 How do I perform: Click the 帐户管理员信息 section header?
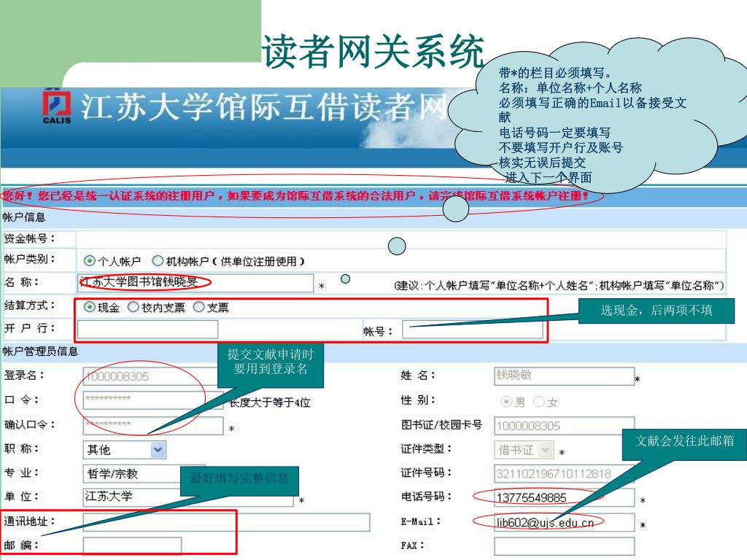point(40,351)
